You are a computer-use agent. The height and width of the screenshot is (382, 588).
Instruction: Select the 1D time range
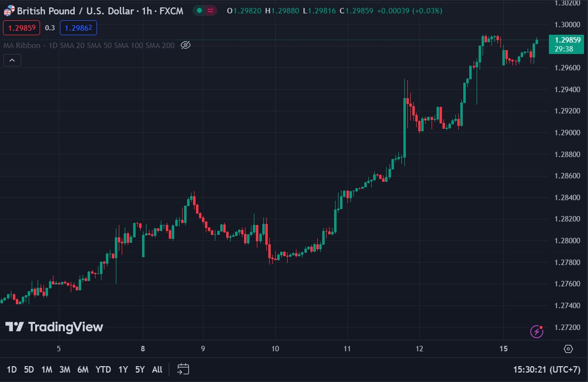pos(11,370)
